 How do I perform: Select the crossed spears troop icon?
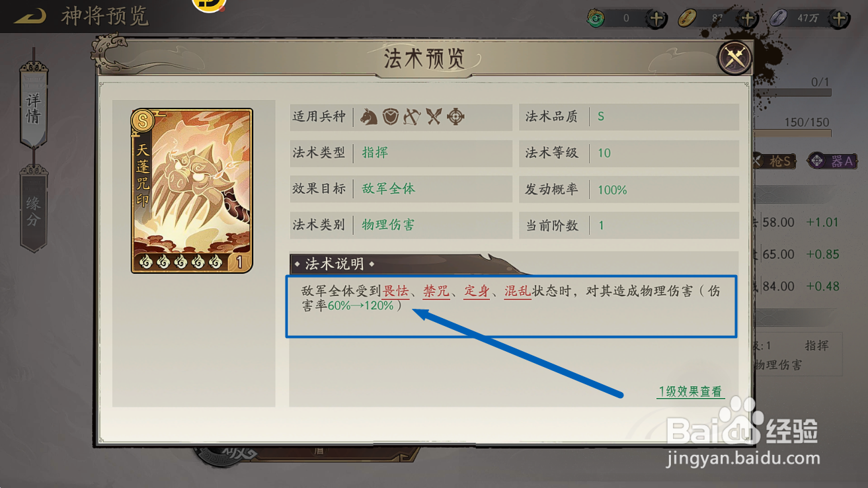tap(434, 117)
